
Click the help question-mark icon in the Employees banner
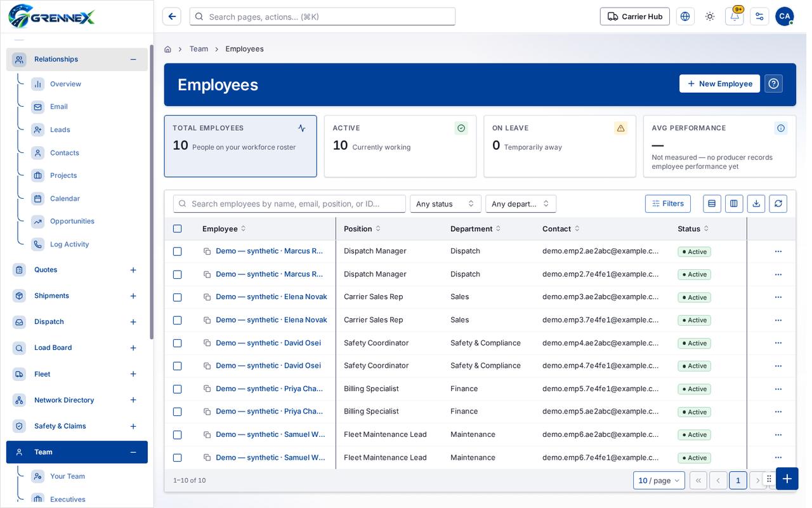773,84
